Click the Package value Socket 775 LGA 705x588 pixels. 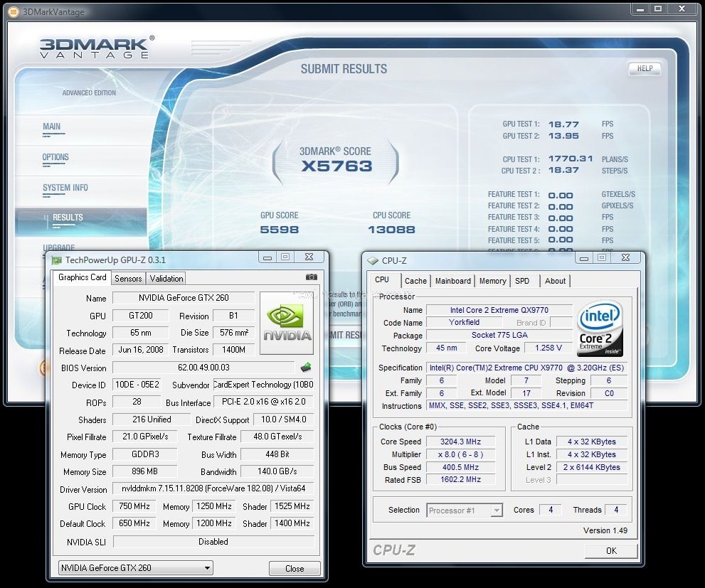pos(499,335)
